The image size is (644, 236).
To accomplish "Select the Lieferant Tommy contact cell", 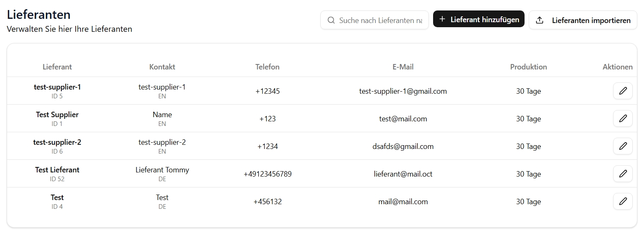I will tap(162, 174).
